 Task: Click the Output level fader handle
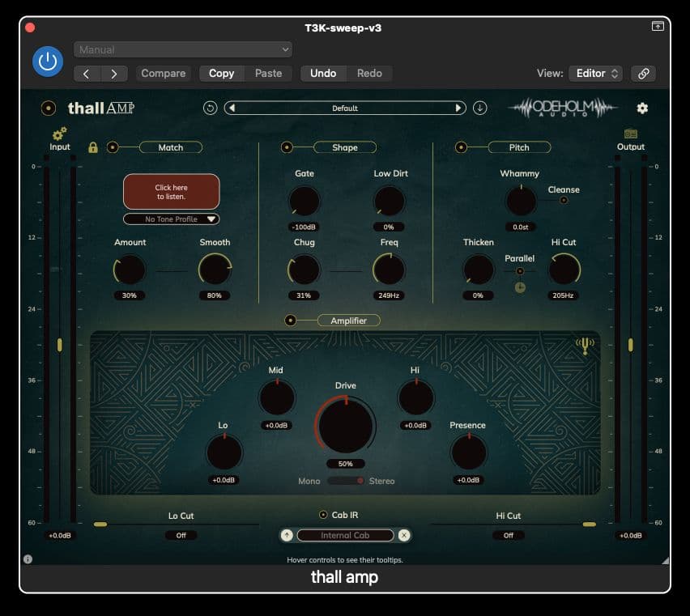(x=631, y=345)
